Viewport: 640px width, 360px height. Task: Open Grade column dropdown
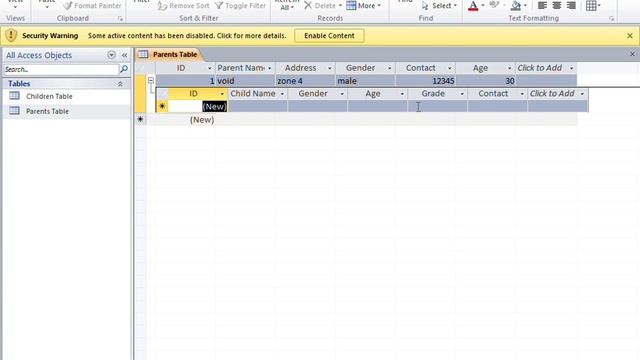point(462,94)
